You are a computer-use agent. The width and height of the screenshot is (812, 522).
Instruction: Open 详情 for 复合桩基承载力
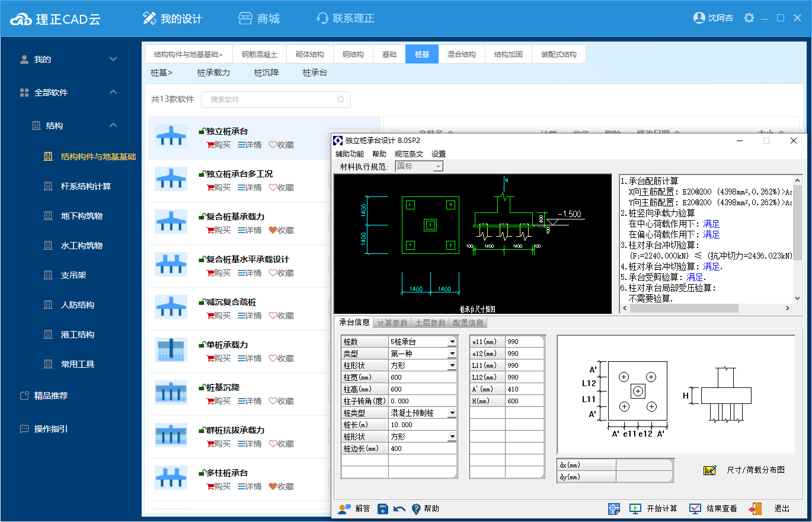point(250,230)
